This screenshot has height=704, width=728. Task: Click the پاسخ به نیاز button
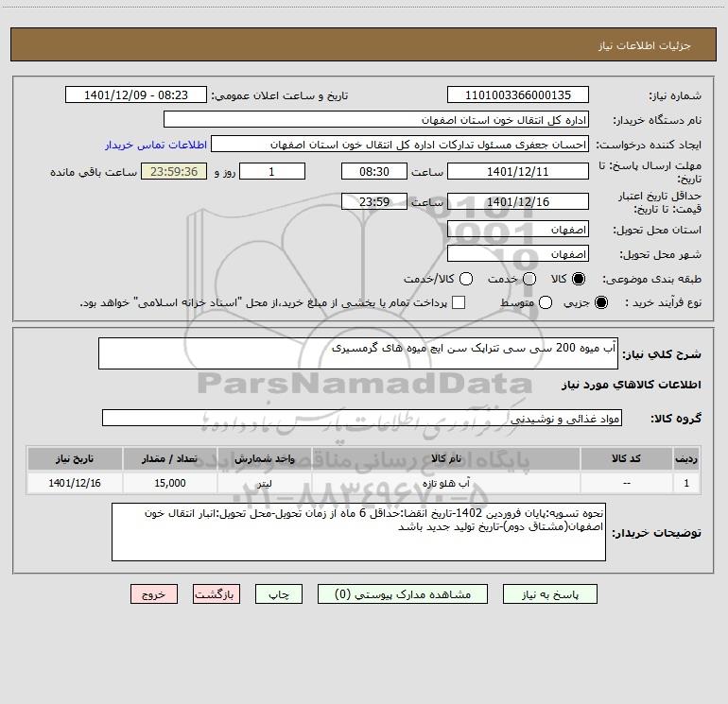550,594
